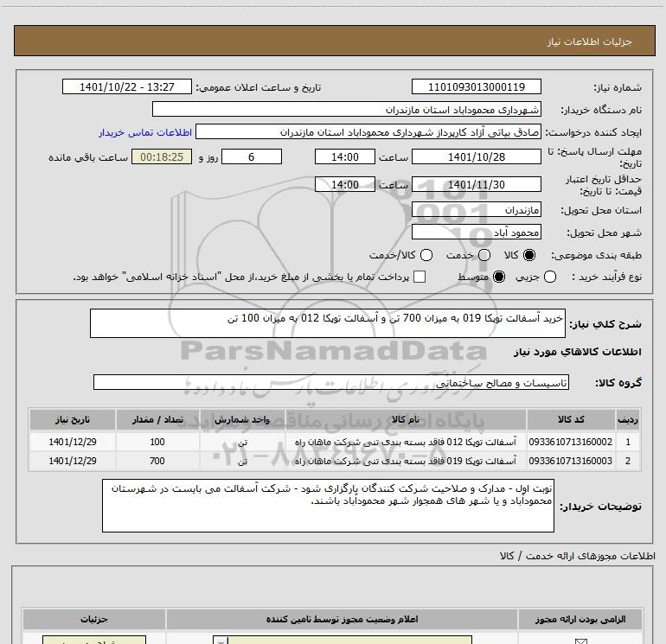Click the response deadline hour field 14:00

[345, 157]
